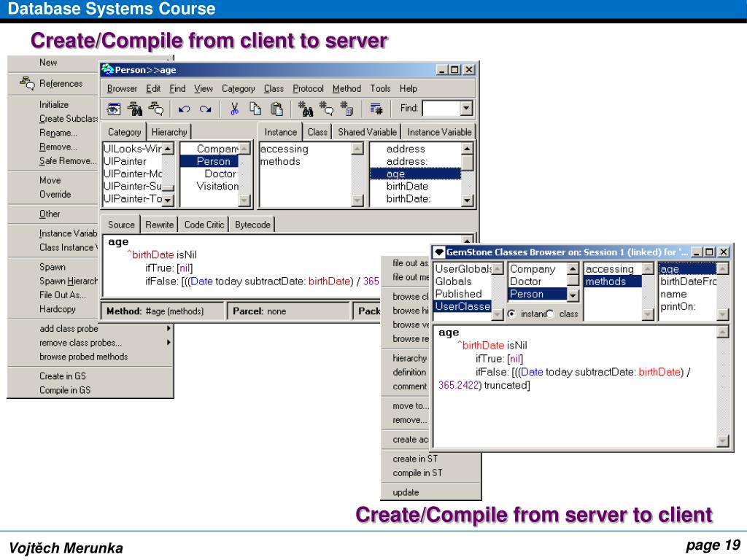
Task: Expand the 'remove class probes...' submenu arrow
Action: coord(169,343)
